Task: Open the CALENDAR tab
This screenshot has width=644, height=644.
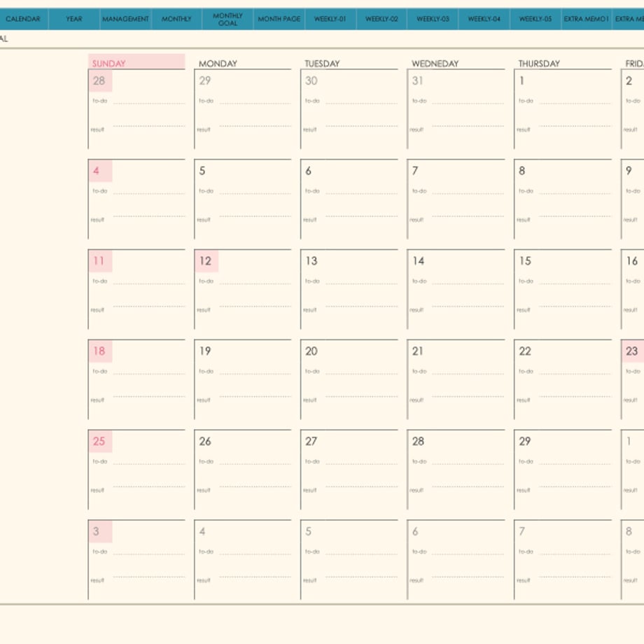Action: pyautogui.click(x=23, y=19)
